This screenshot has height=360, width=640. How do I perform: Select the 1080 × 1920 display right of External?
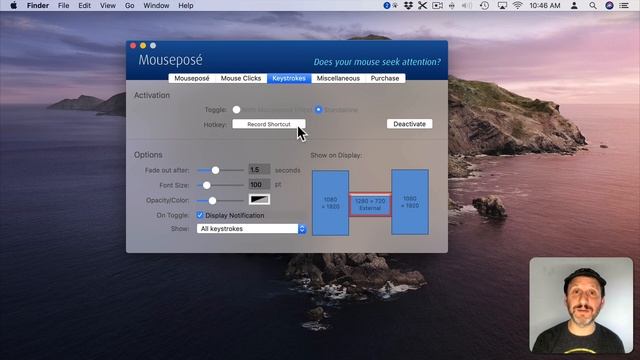(410, 202)
